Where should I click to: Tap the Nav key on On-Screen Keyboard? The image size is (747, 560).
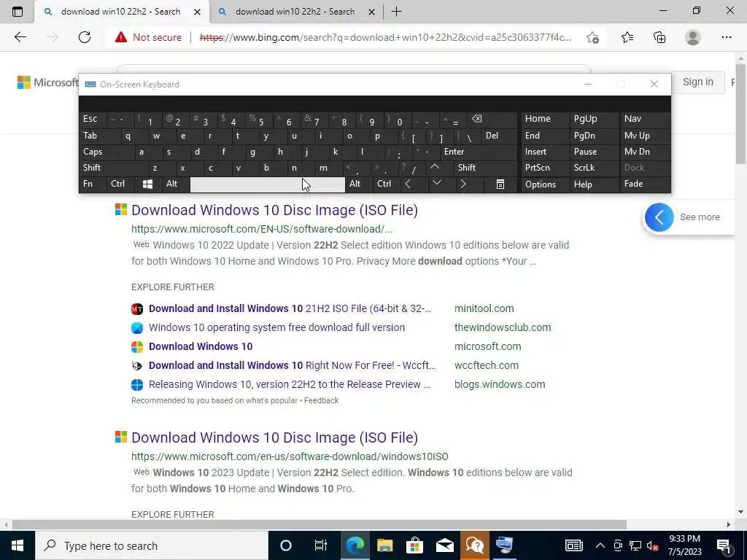[646, 119]
